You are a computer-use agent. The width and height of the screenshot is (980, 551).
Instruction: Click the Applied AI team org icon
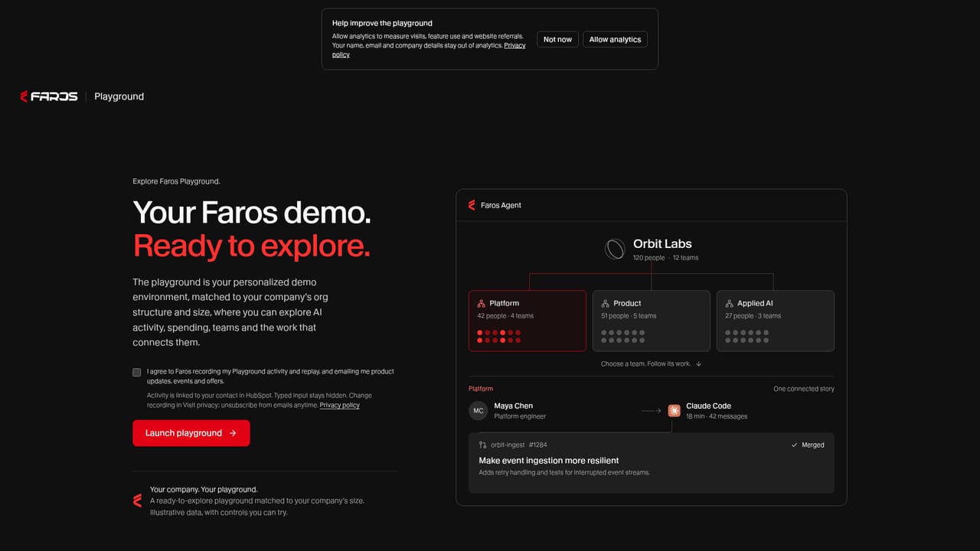pos(730,304)
